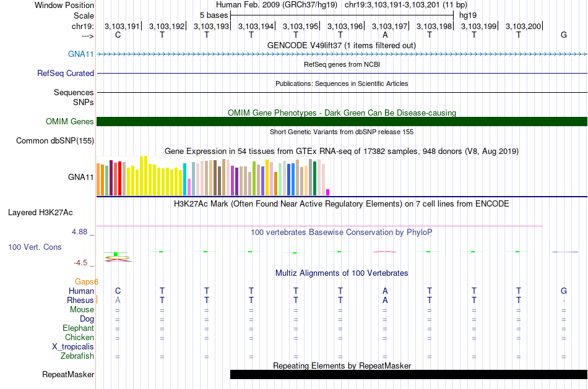Click the 5 bases scale bar

[x=342, y=15]
